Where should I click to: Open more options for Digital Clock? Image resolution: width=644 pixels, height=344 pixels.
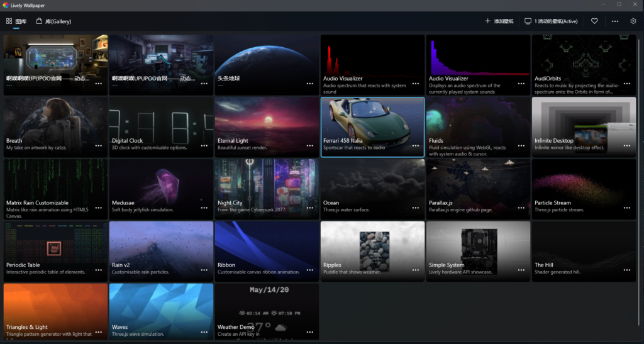coord(204,146)
